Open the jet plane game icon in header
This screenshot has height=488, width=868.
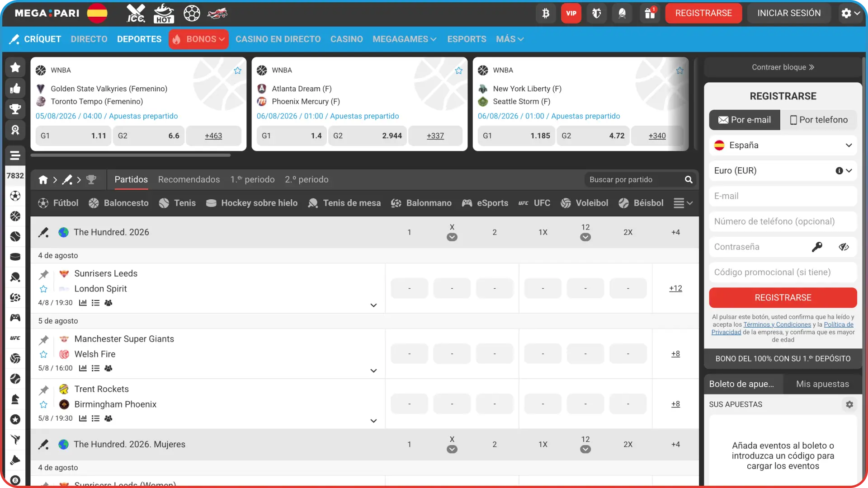tap(217, 13)
